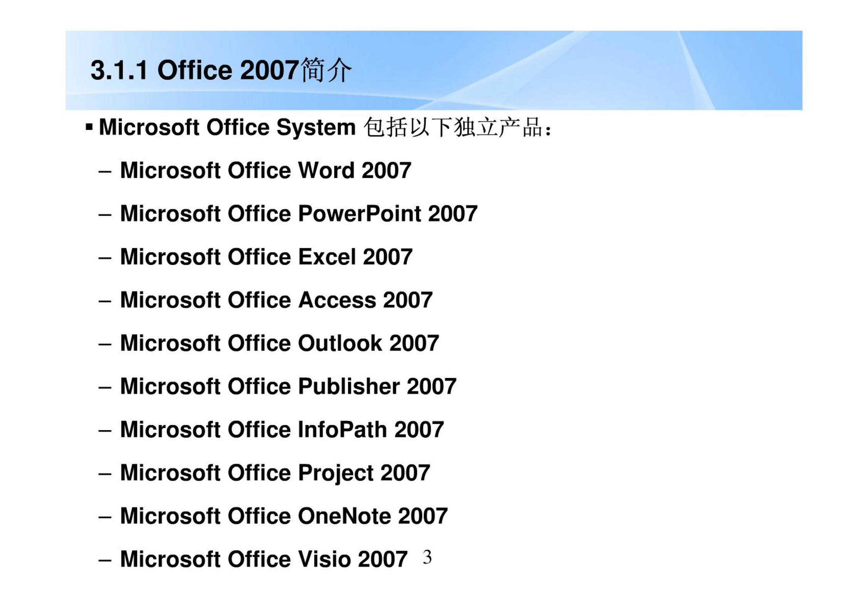Click the dash bullet before the Outlook 2007 item
The height and width of the screenshot is (614, 868).
(105, 344)
